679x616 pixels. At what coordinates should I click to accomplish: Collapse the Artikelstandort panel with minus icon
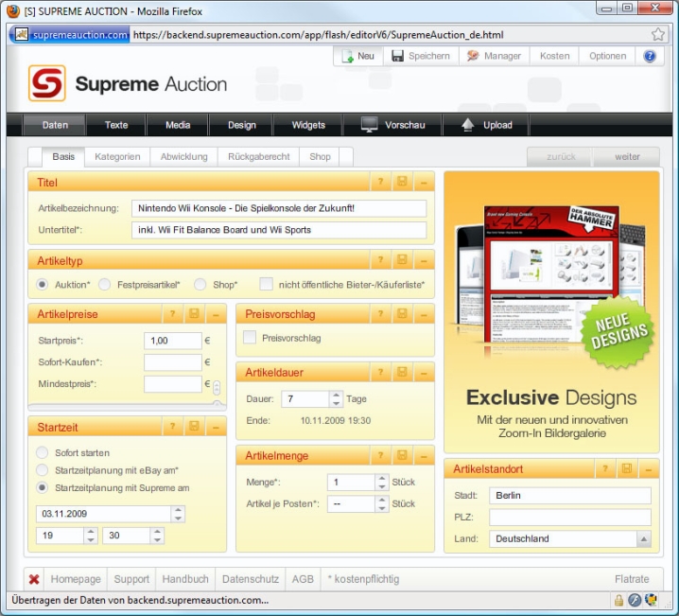coord(648,469)
